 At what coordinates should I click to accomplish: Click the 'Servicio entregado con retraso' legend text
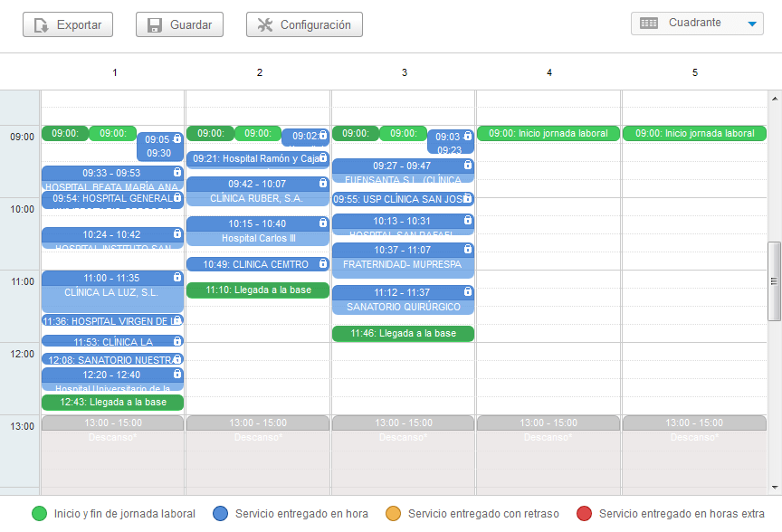(x=483, y=514)
